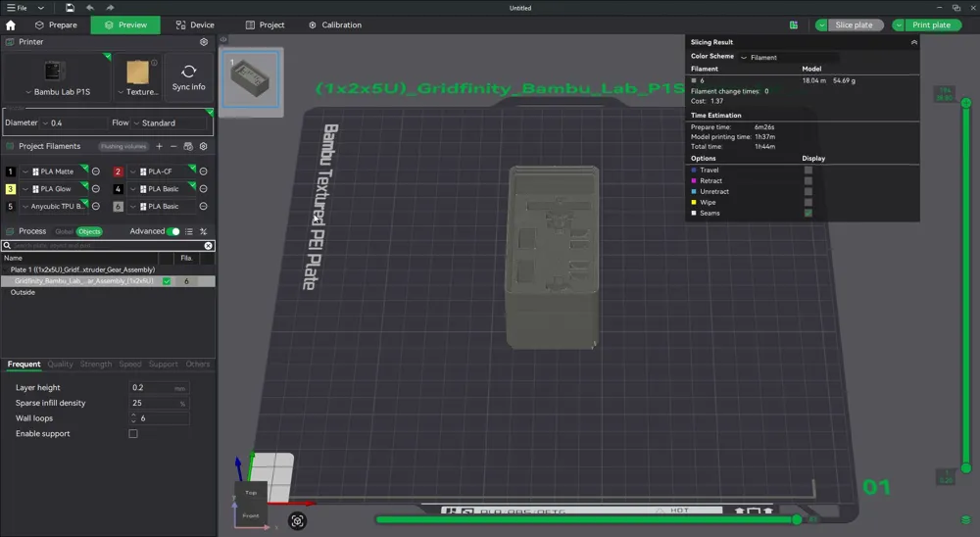This screenshot has width=980, height=537.
Task: Click filament 2 red color swatch
Action: [118, 171]
